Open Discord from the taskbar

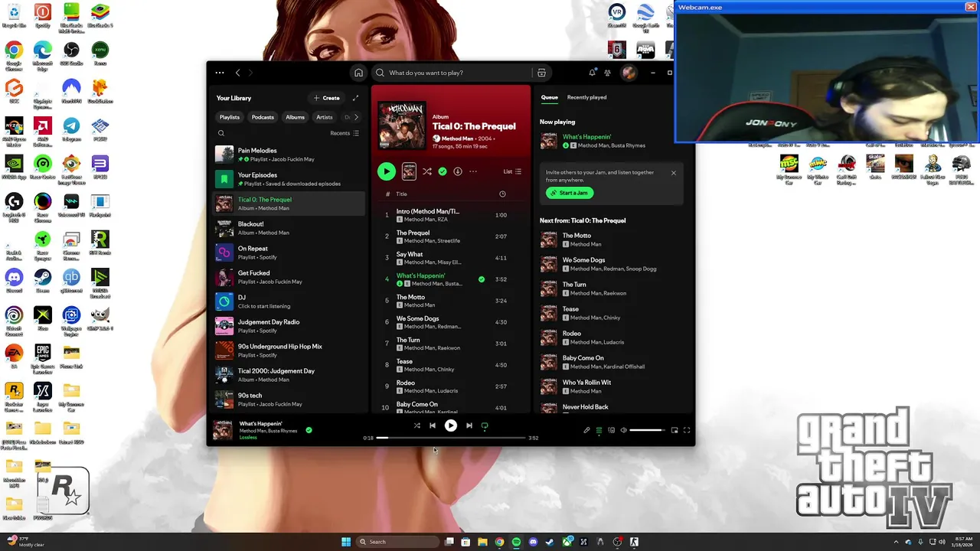click(533, 542)
